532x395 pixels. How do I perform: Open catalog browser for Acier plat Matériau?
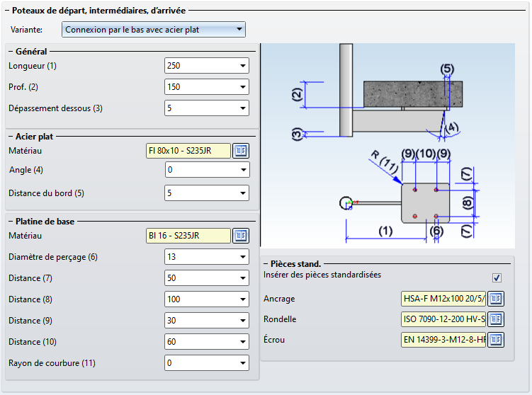pyautogui.click(x=241, y=151)
